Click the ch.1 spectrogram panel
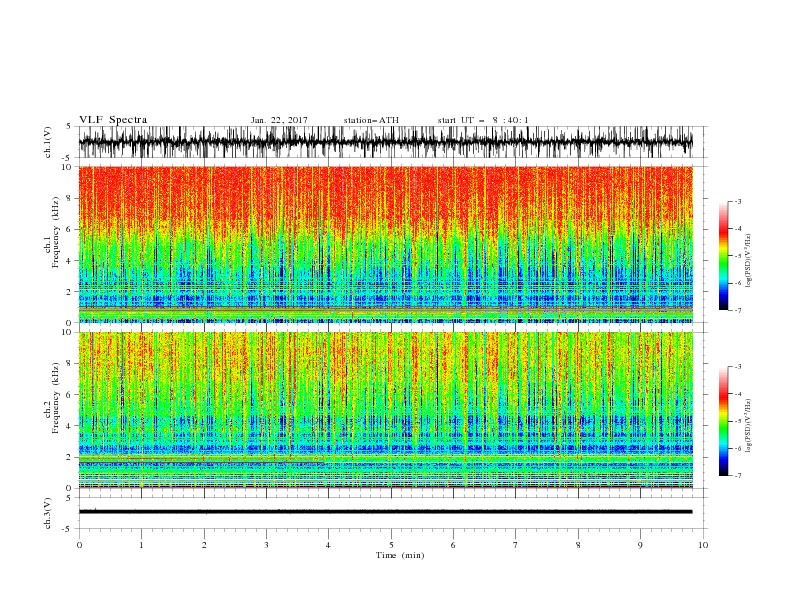This screenshot has width=792, height=612. click(385, 244)
